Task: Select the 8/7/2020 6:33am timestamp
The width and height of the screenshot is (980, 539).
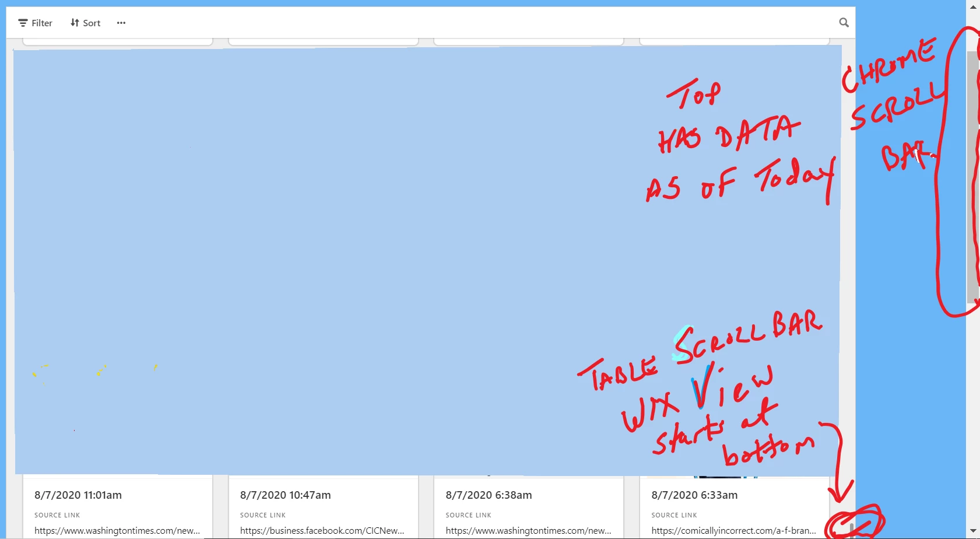Action: click(x=694, y=495)
